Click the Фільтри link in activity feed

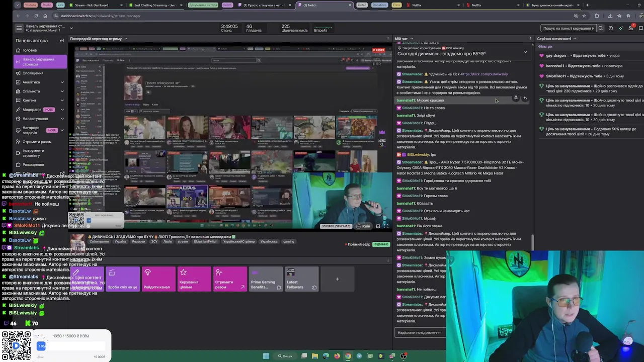click(545, 47)
